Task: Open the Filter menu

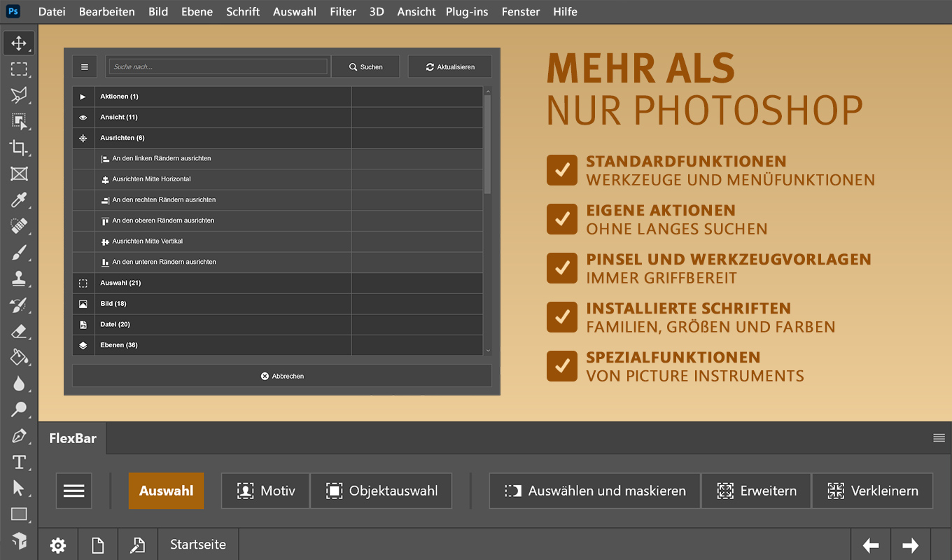Action: click(343, 11)
